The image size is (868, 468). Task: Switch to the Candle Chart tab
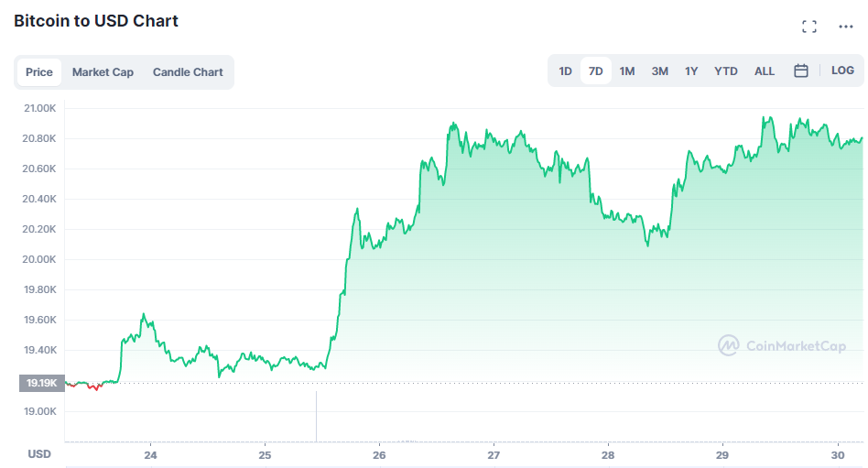coord(188,72)
